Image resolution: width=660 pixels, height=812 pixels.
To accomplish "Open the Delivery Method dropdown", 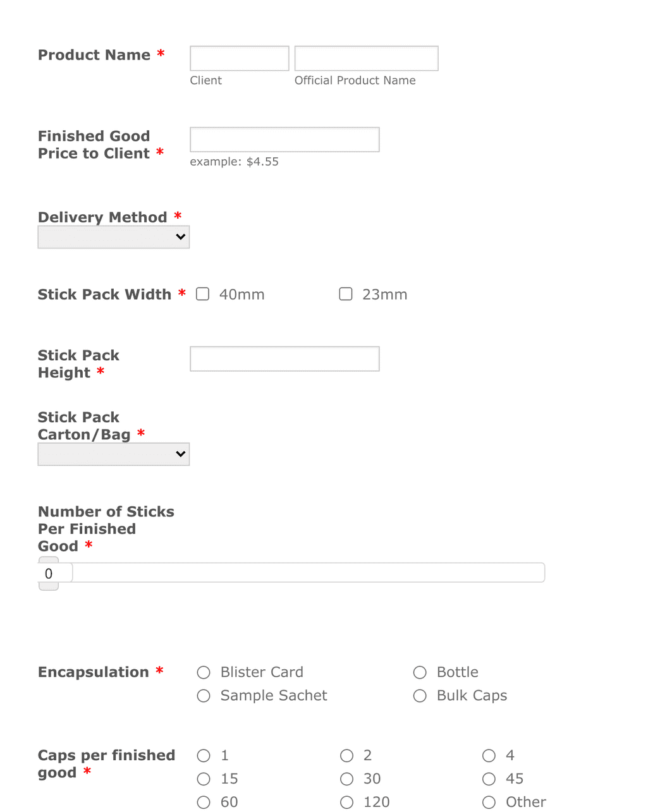I will (113, 237).
